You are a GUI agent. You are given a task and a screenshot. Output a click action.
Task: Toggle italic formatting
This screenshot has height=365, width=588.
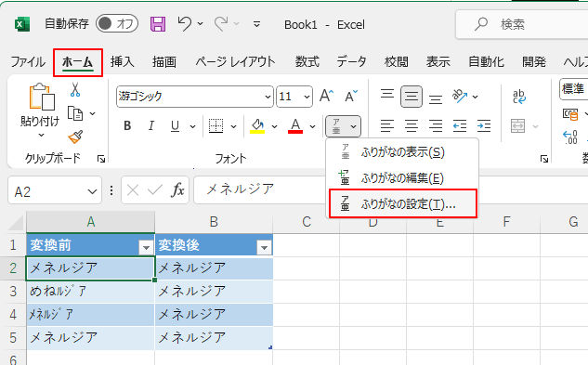tap(151, 125)
